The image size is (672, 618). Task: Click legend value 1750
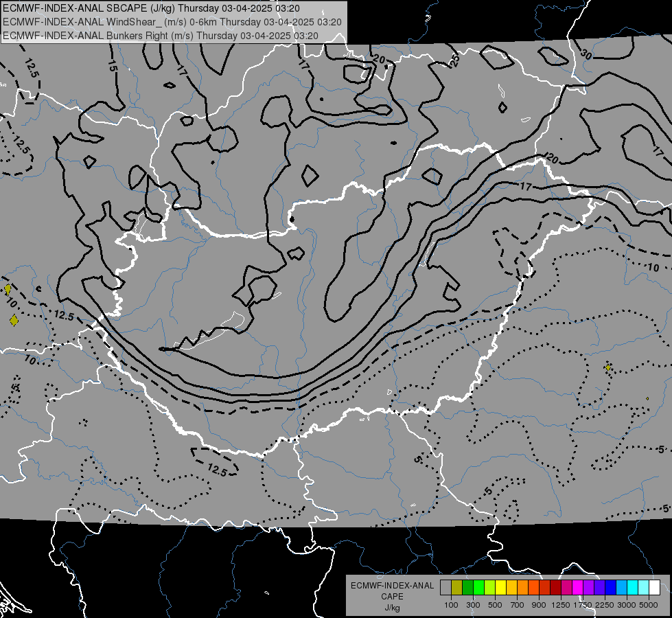(x=583, y=605)
